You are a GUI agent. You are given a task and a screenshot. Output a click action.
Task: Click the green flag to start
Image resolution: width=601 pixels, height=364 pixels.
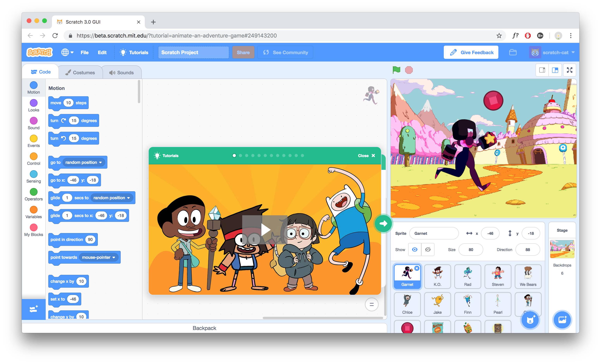(x=396, y=70)
